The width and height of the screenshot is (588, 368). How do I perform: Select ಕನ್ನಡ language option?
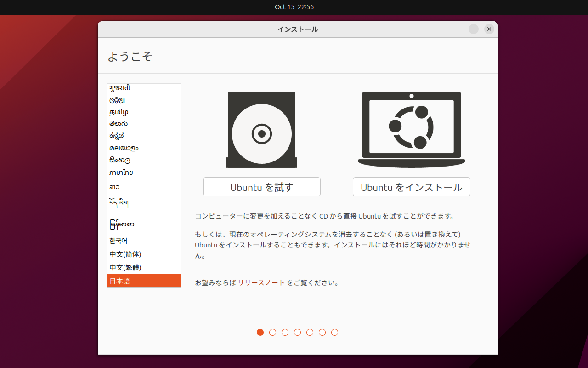coord(117,135)
